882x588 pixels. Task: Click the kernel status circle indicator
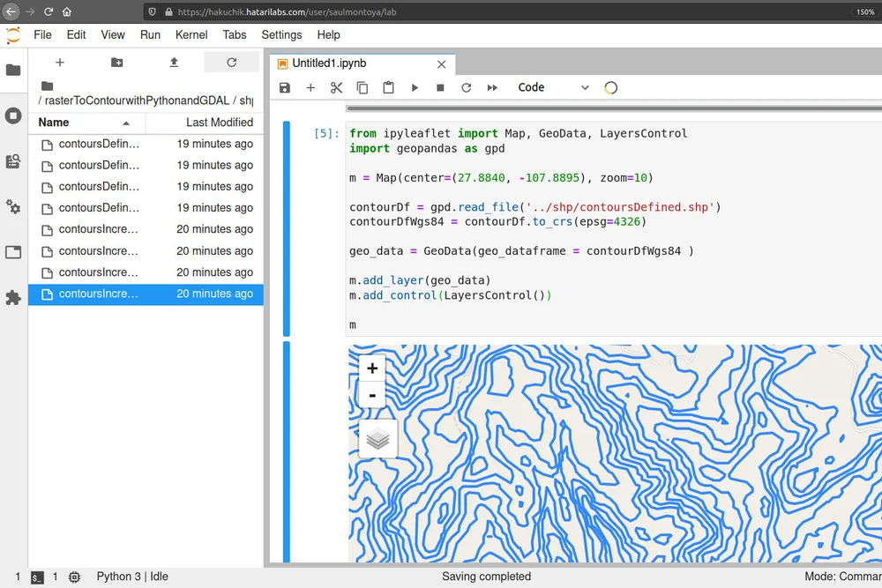click(611, 87)
